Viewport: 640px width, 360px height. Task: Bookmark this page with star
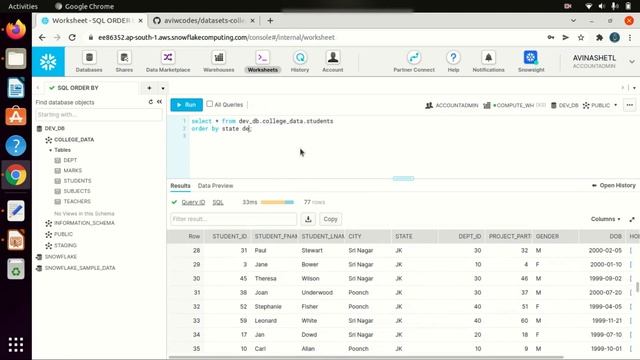click(581, 38)
